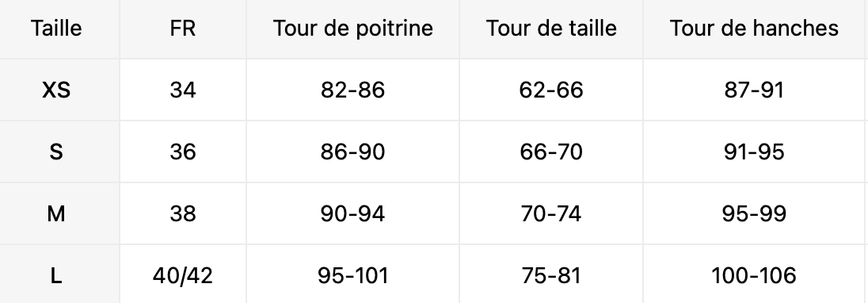Select the 100-106 hip measurement cell
The height and width of the screenshot is (303, 868).
click(754, 274)
